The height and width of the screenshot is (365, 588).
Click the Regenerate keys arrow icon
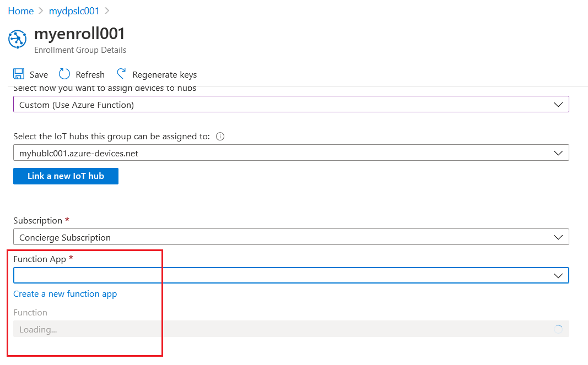pyautogui.click(x=121, y=73)
